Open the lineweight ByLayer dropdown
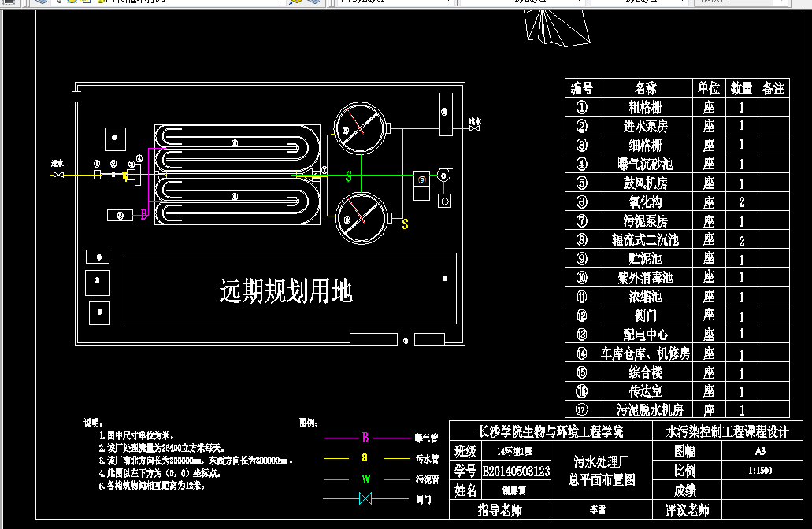This screenshot has width=812, height=529. (683, 3)
